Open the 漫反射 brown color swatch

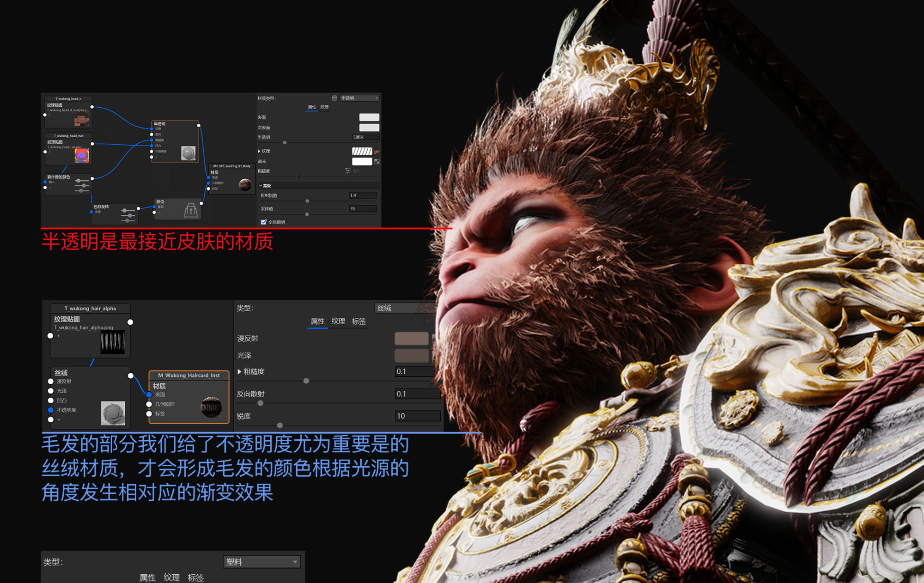pos(412,339)
